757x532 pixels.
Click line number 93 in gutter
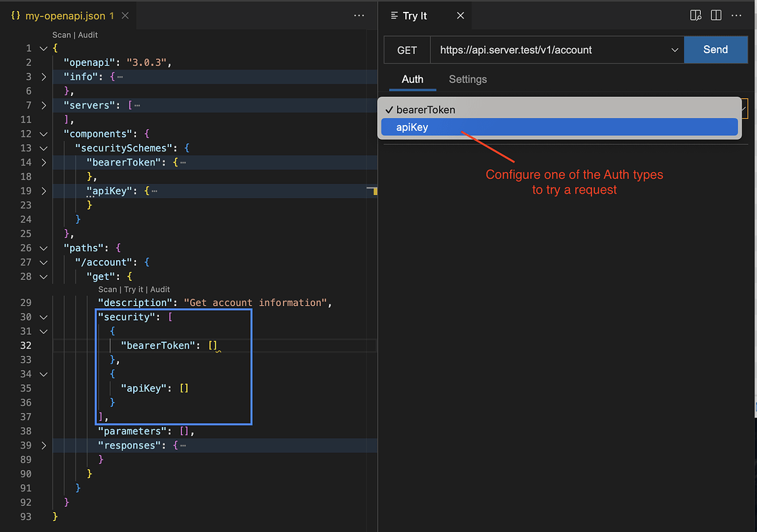pyautogui.click(x=26, y=516)
